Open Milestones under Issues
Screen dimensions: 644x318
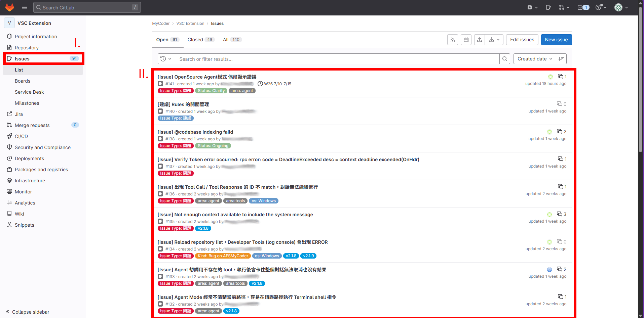click(43, 103)
